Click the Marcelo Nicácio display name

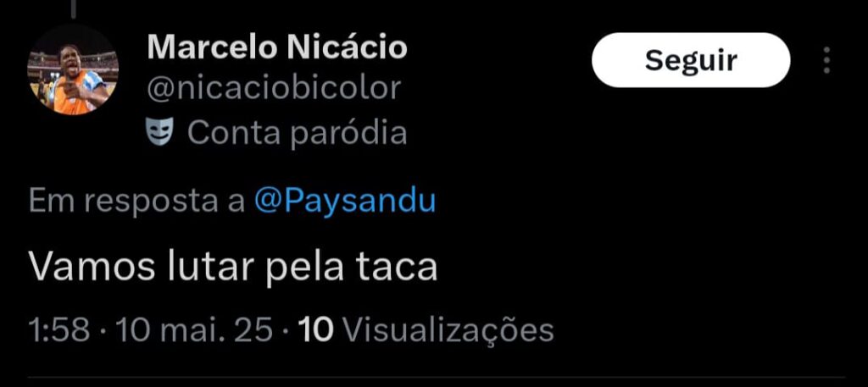277,47
